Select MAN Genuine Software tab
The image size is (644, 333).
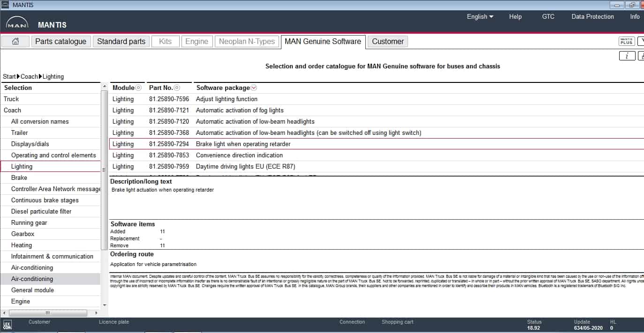(323, 41)
